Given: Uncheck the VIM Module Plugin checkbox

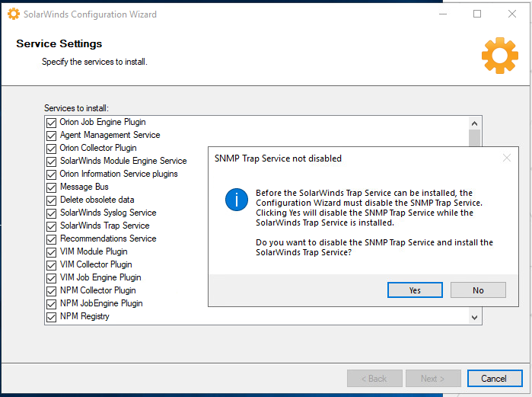Looking at the screenshot, I should point(51,252).
